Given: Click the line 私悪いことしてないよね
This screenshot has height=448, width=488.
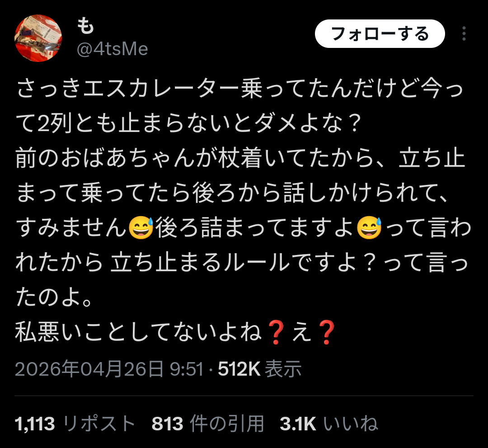Looking at the screenshot, I should [175, 332].
